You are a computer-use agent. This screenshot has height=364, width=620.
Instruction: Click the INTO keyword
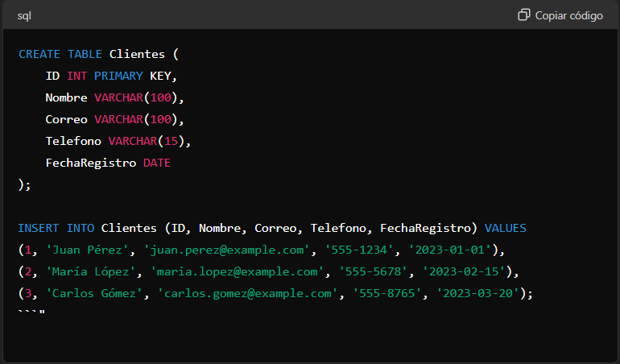click(x=81, y=228)
